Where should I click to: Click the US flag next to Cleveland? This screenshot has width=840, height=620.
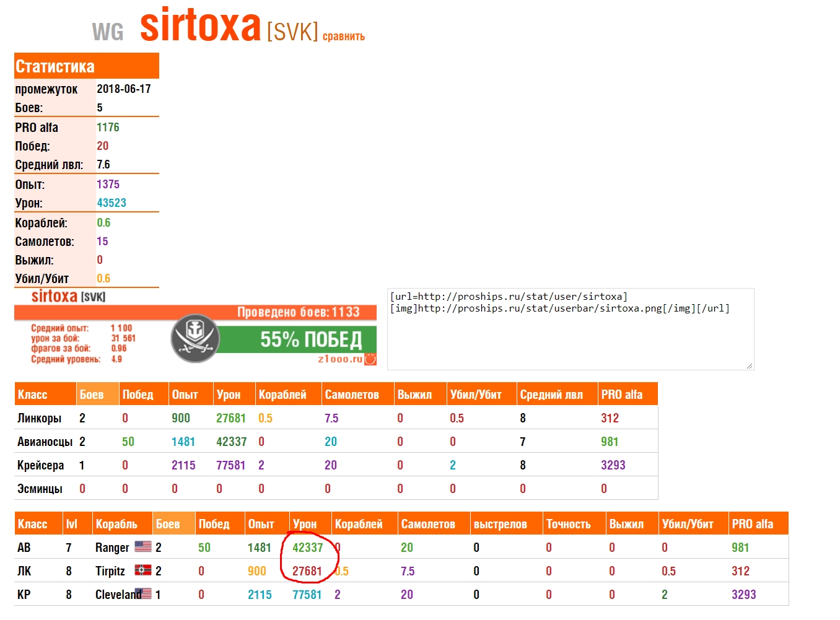pyautogui.click(x=143, y=593)
